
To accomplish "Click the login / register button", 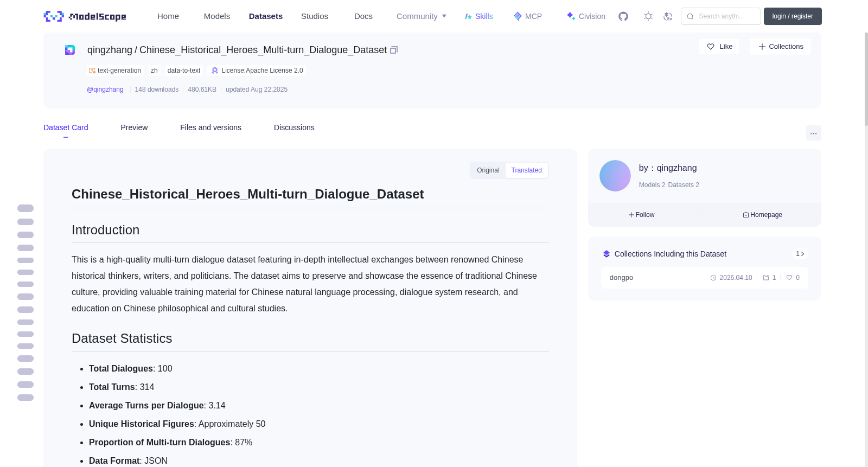I will click(x=793, y=16).
